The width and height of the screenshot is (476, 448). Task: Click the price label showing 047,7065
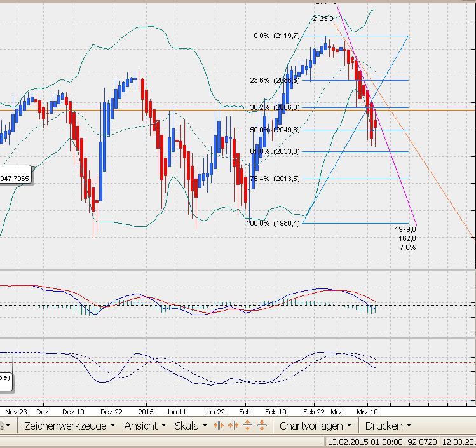(x=17, y=179)
